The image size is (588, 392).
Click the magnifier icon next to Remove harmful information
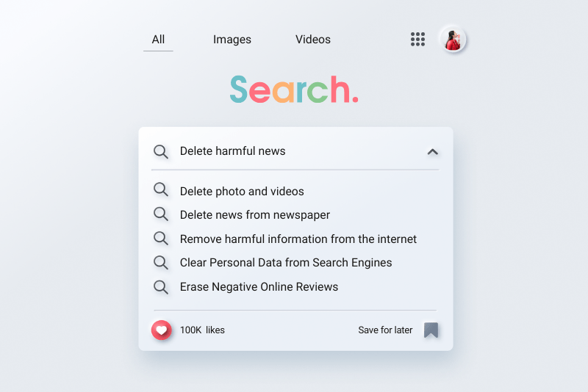pyautogui.click(x=161, y=238)
